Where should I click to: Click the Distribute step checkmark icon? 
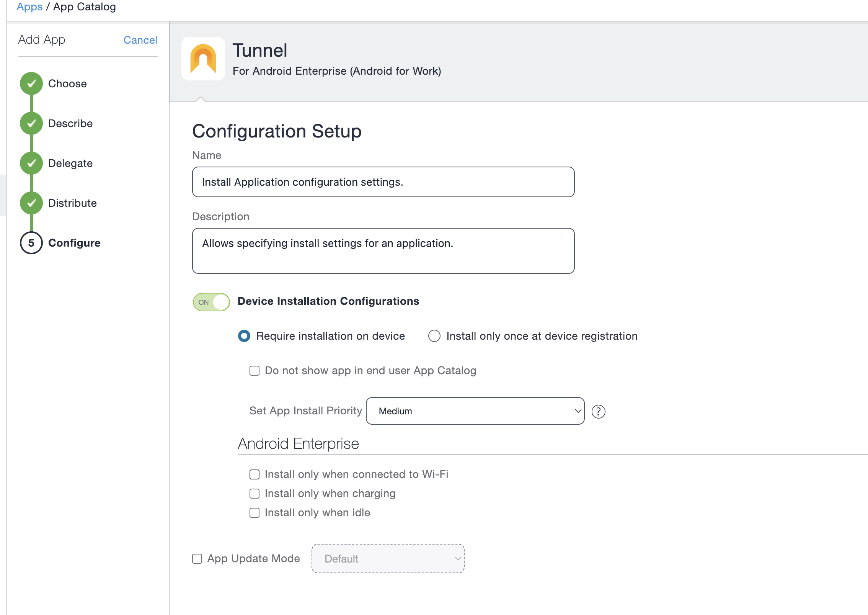tap(31, 203)
